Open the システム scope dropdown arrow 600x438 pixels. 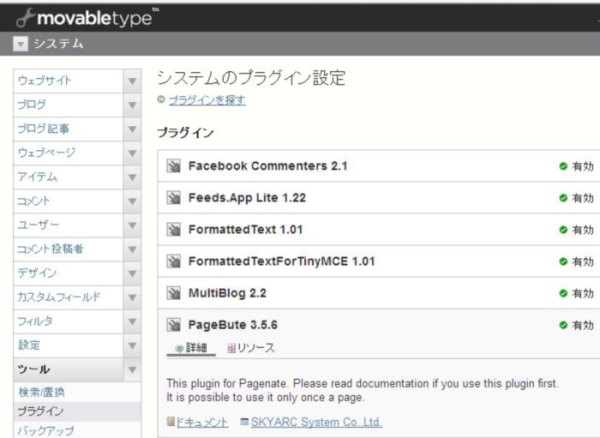21,44
